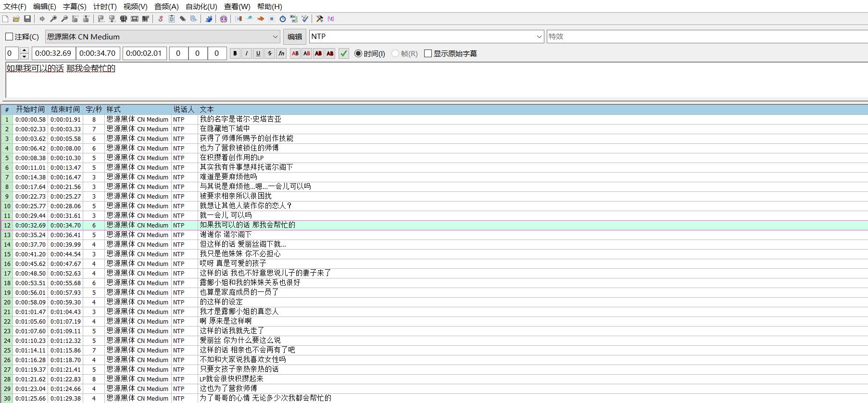The image size is (868, 403).
Task: Enable 显示原始字幕 checkbox
Action: click(451, 53)
